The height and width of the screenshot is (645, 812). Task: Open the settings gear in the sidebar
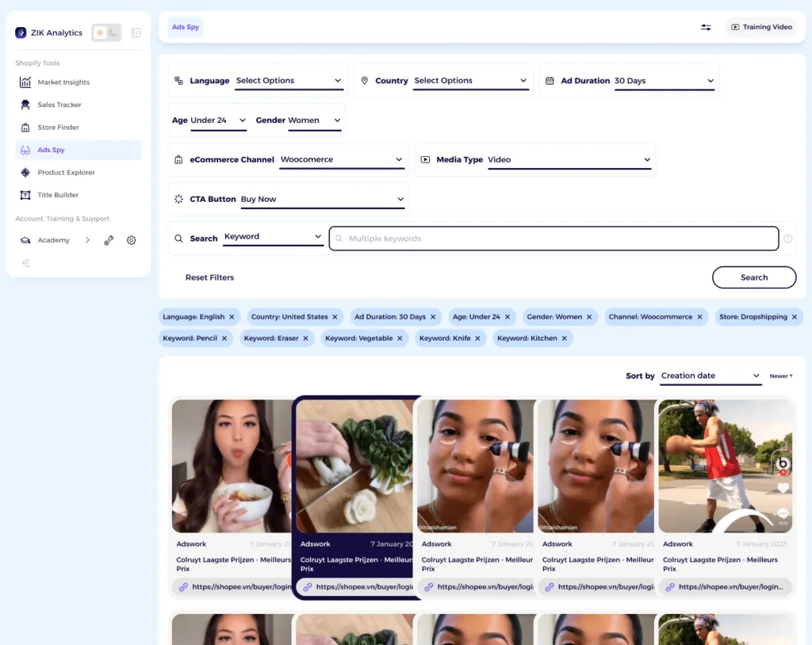pos(131,239)
